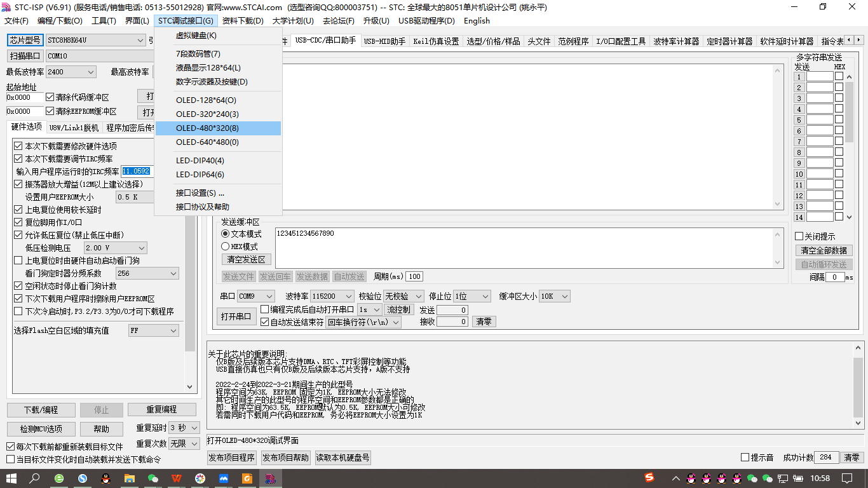Open Windows taskbar search
Screen dimensions: 868x488
[34, 478]
